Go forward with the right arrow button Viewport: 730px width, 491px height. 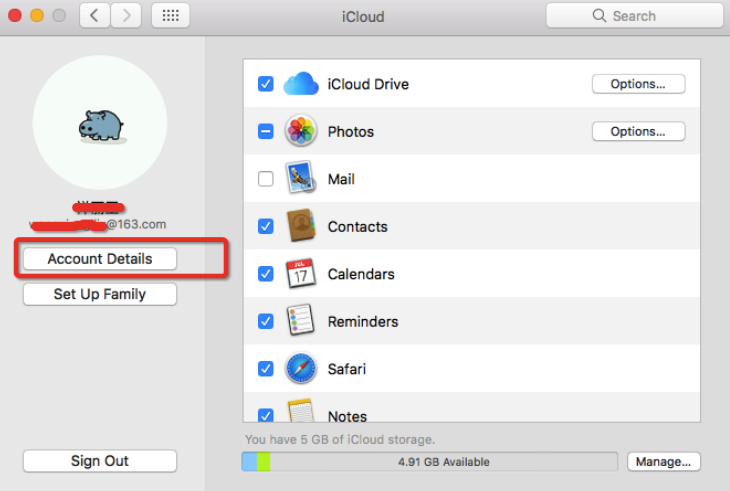tap(126, 16)
